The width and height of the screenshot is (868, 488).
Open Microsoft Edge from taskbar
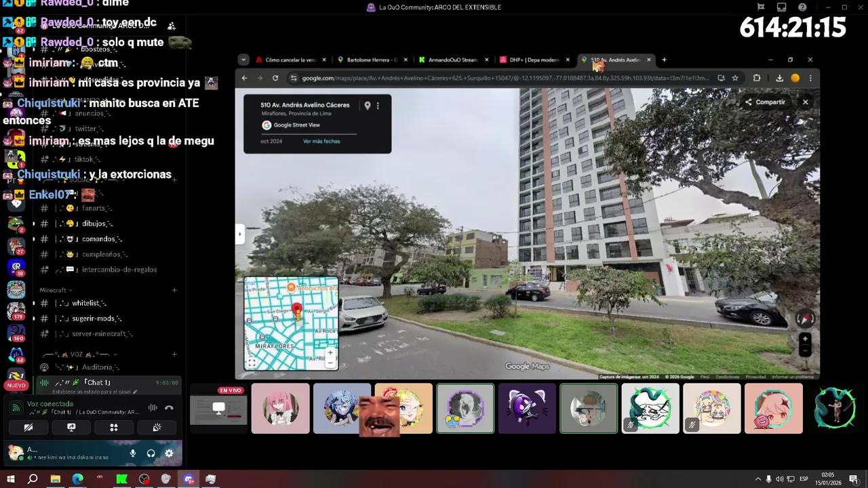click(77, 479)
